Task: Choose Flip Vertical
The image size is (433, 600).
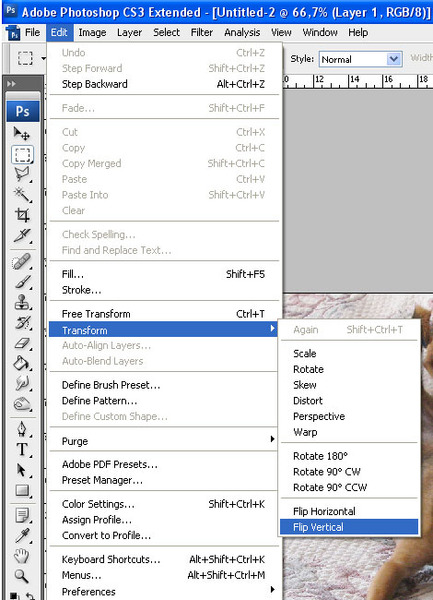Action: 349,527
